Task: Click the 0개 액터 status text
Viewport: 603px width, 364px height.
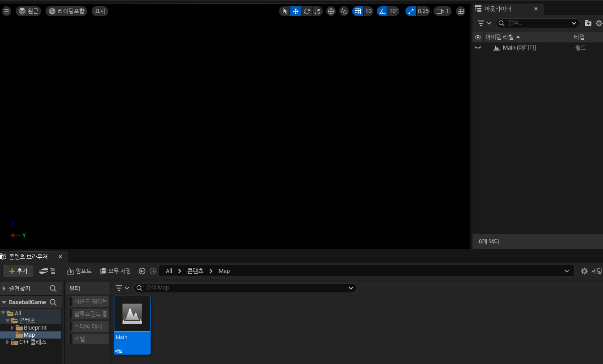Action: [x=489, y=242]
